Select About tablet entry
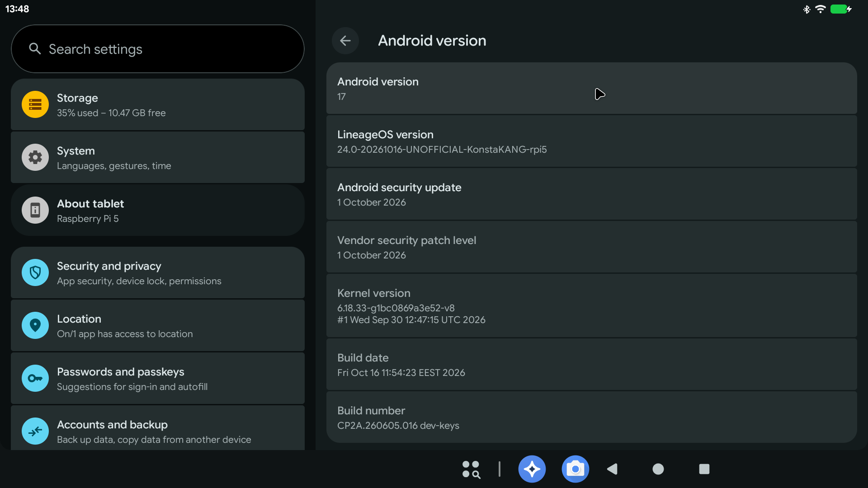 pyautogui.click(x=158, y=210)
